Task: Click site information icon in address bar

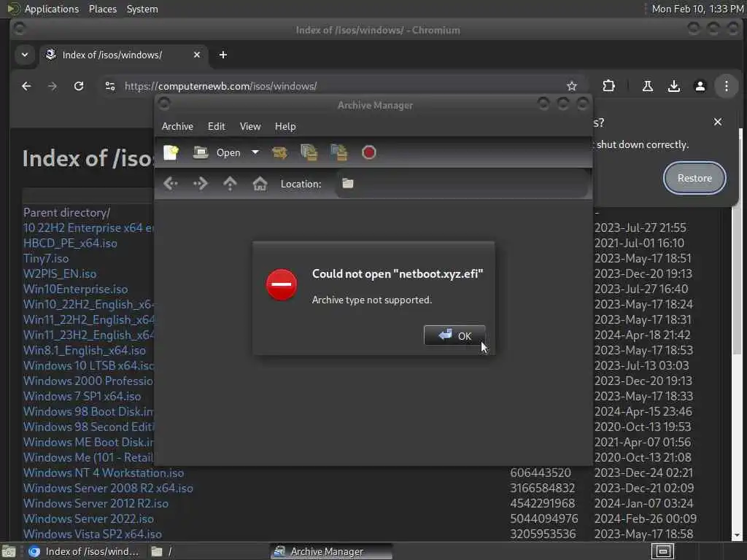Action: 110,86
